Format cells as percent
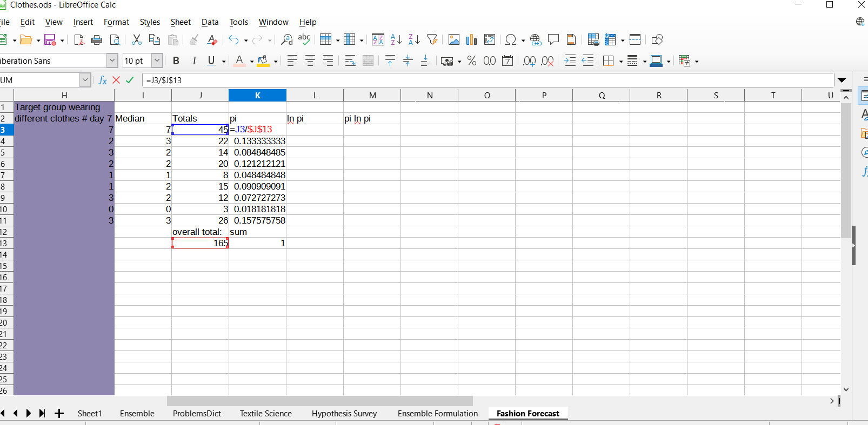The height and width of the screenshot is (425, 868). [472, 61]
